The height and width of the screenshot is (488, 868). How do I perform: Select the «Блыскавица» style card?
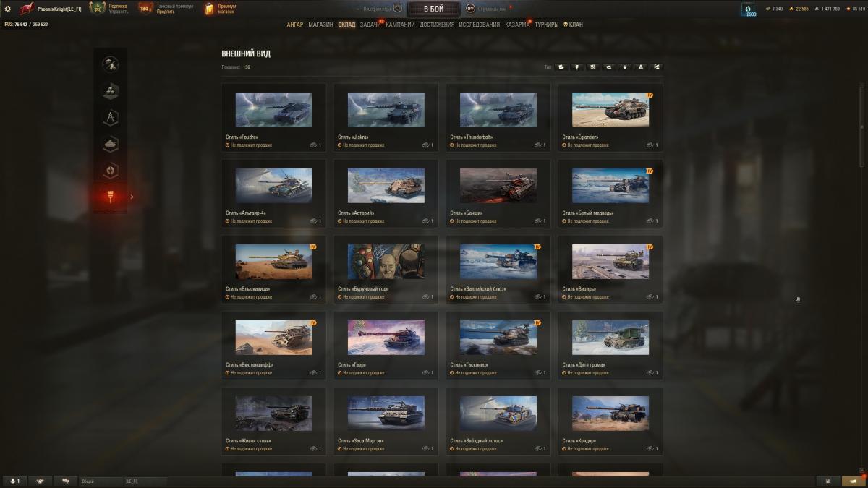coord(273,269)
